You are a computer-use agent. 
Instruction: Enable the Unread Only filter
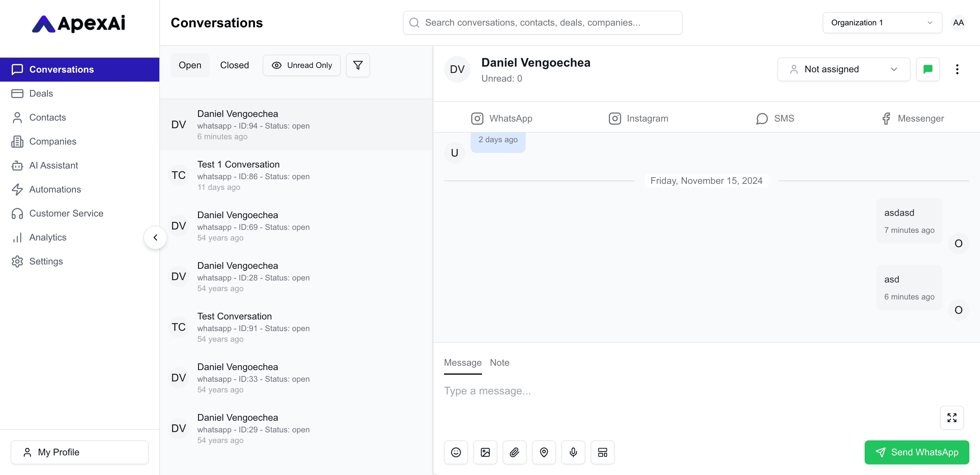(x=301, y=65)
